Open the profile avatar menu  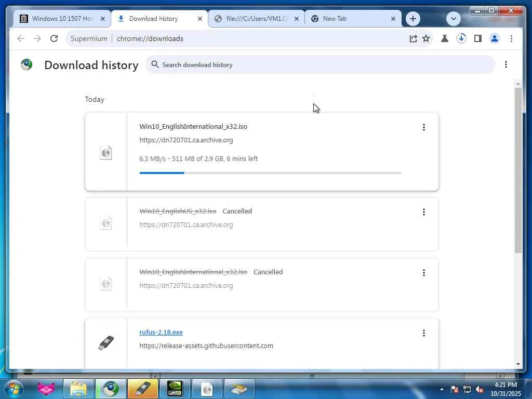(x=495, y=38)
